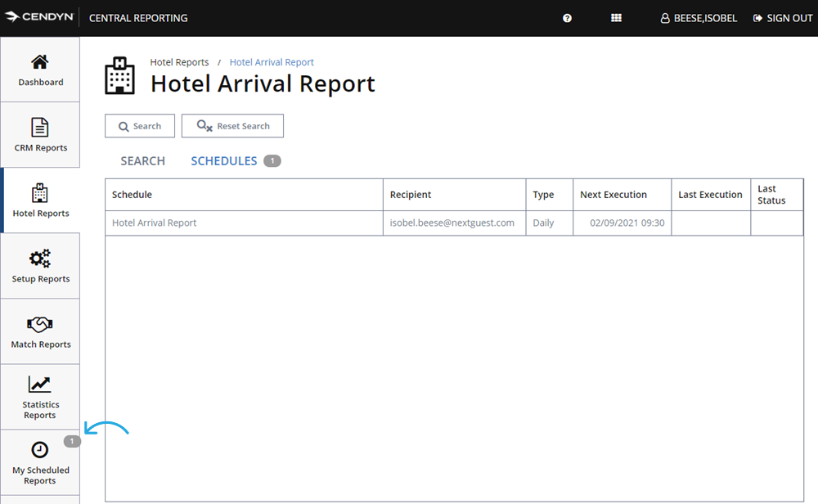
Task: Click Hotel Reports breadcrumb link
Action: click(x=179, y=62)
